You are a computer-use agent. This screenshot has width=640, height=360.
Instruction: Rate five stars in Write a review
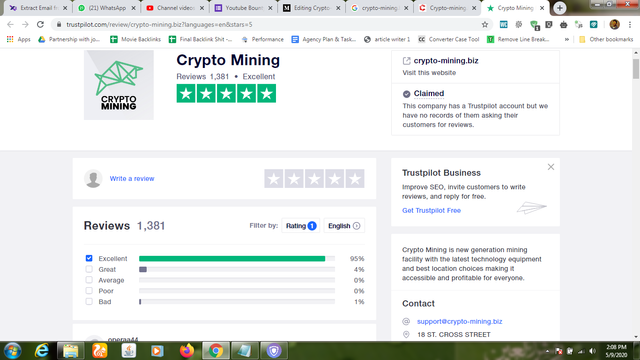(x=355, y=179)
